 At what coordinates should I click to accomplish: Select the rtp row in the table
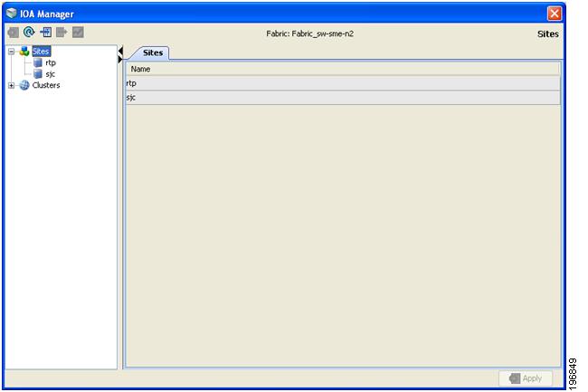(343, 83)
